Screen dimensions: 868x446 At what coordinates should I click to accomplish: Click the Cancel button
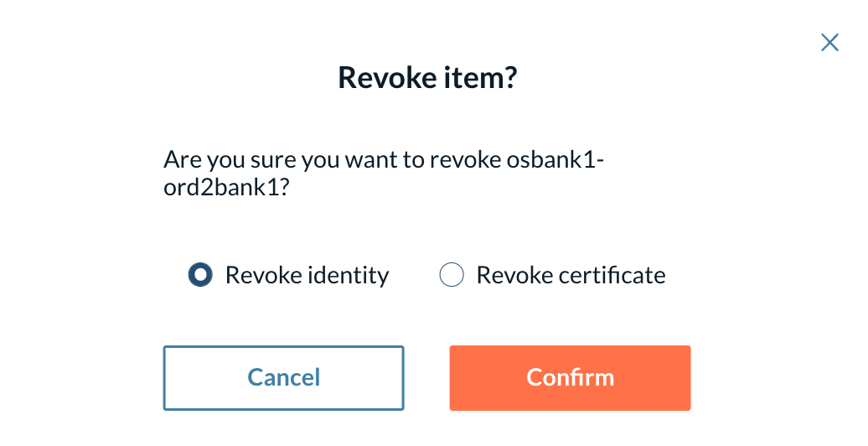(x=283, y=378)
